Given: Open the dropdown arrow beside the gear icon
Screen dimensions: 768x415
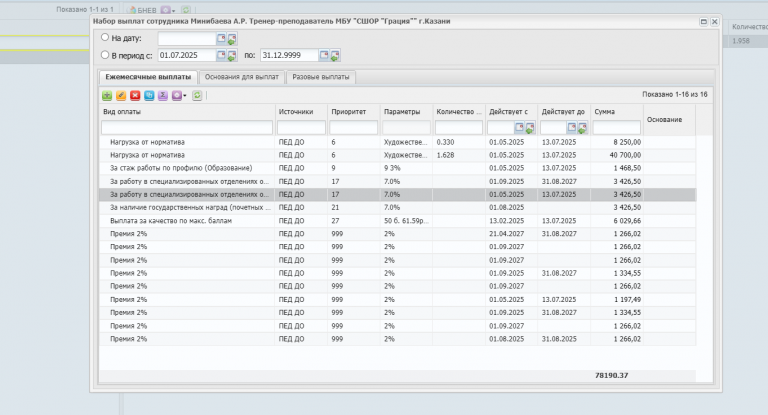Looking at the screenshot, I should [x=185, y=96].
